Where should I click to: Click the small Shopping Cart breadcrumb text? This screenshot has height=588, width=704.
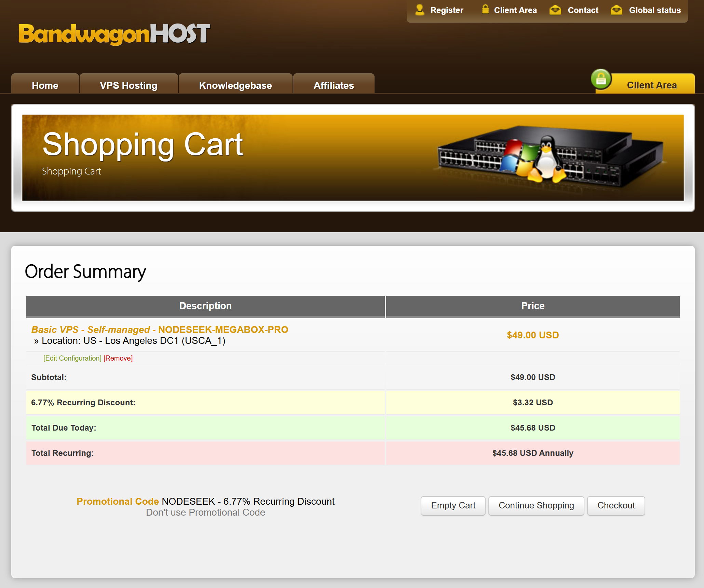(71, 171)
